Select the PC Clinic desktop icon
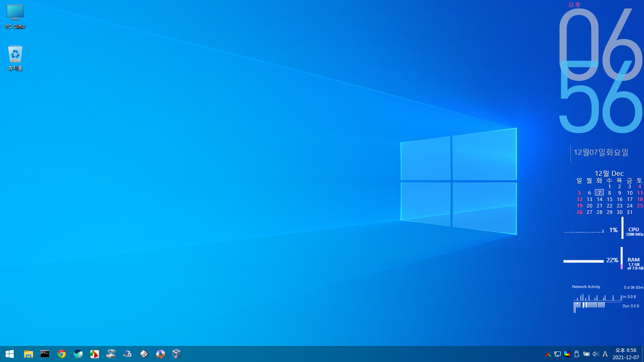 coord(15,17)
